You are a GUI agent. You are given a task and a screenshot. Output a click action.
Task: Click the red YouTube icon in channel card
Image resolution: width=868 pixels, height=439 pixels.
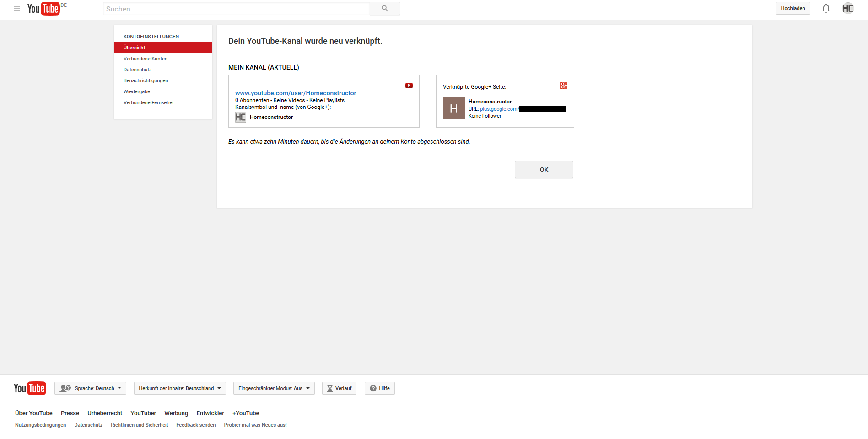[x=409, y=86]
